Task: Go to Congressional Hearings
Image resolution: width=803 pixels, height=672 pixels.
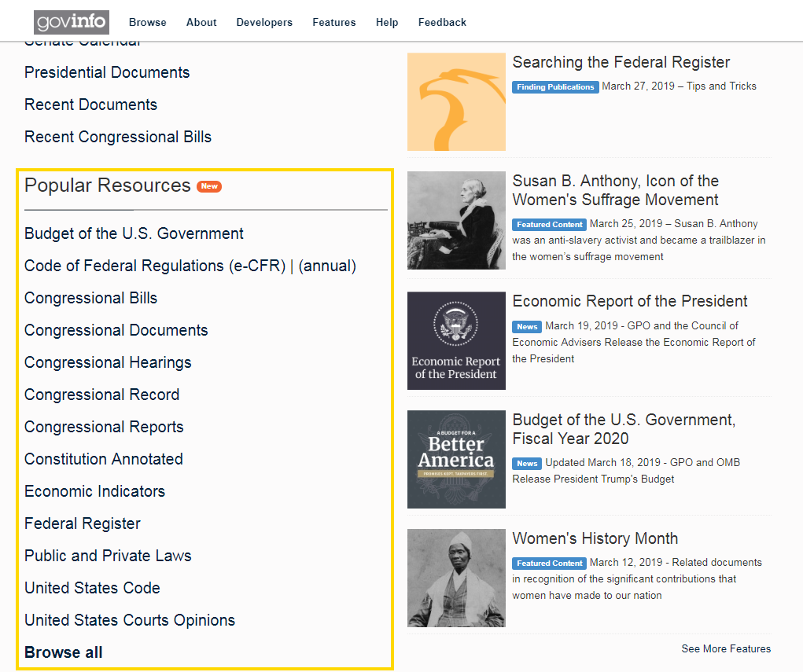Action: (x=108, y=362)
